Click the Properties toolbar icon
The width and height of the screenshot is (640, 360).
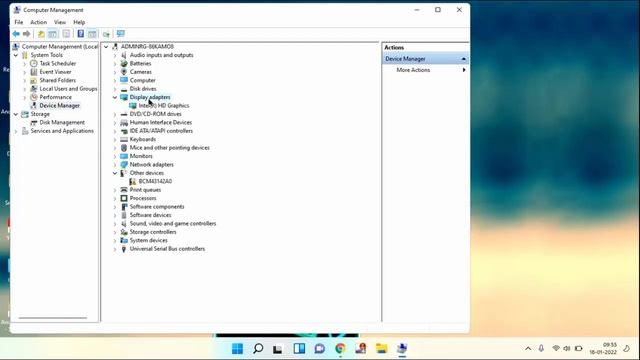[66, 34]
